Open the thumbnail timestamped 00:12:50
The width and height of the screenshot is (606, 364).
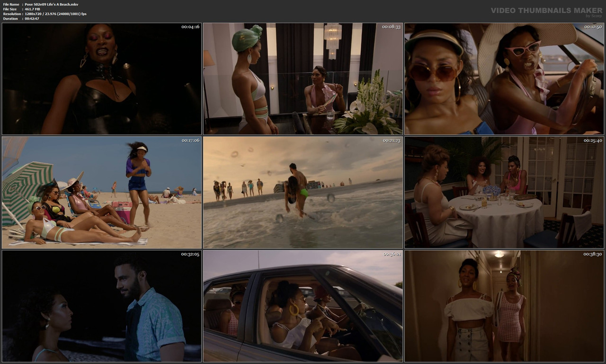504,79
